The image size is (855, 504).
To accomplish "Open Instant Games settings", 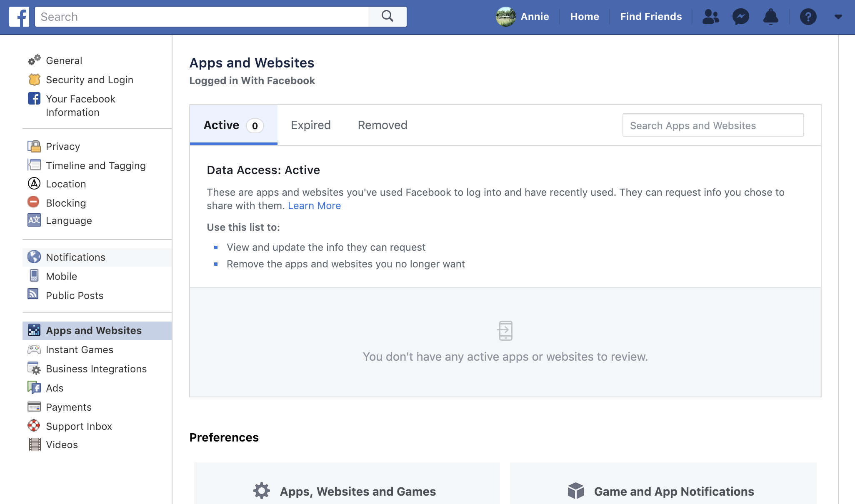I will click(80, 350).
